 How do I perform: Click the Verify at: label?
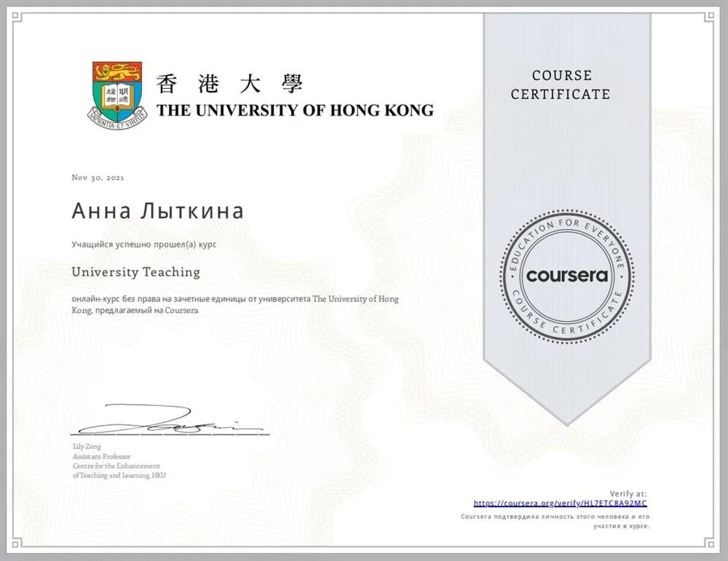tap(628, 494)
